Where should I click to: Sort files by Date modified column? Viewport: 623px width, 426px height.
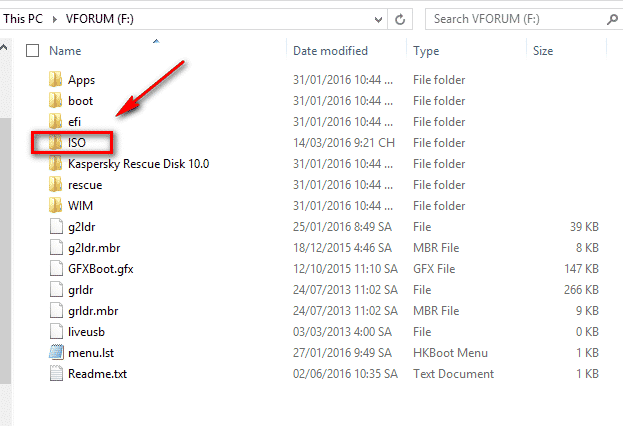click(330, 51)
